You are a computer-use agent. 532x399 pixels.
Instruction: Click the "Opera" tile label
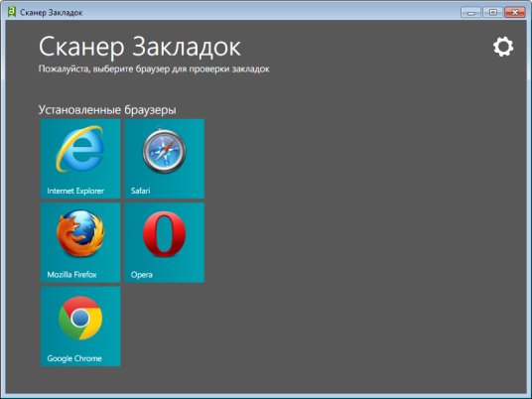pyautogui.click(x=142, y=275)
